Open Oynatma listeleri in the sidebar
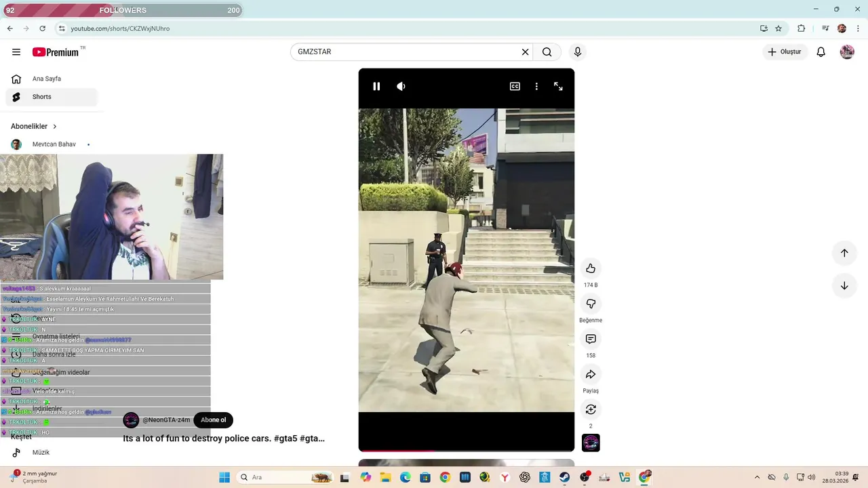The height and width of the screenshot is (488, 868). (x=56, y=337)
